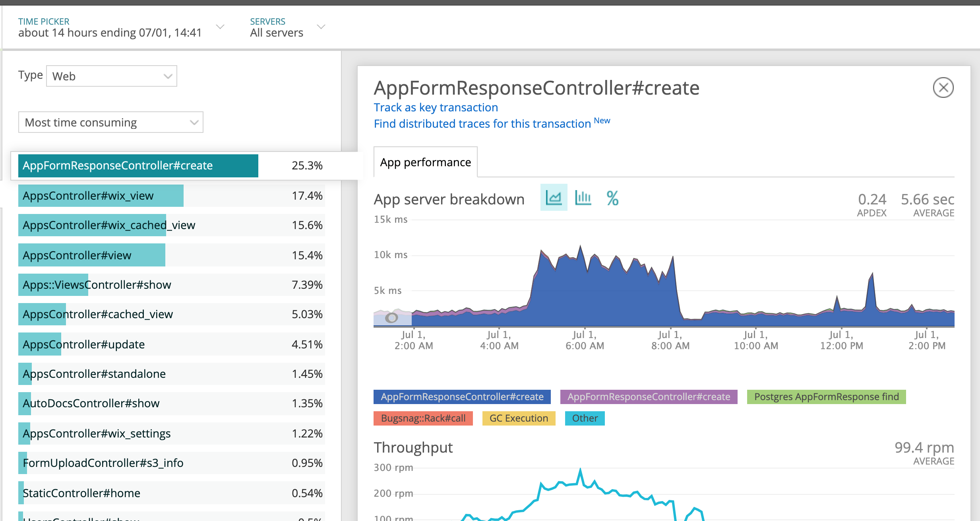Toggle the GC Execution legend series

[x=519, y=418]
